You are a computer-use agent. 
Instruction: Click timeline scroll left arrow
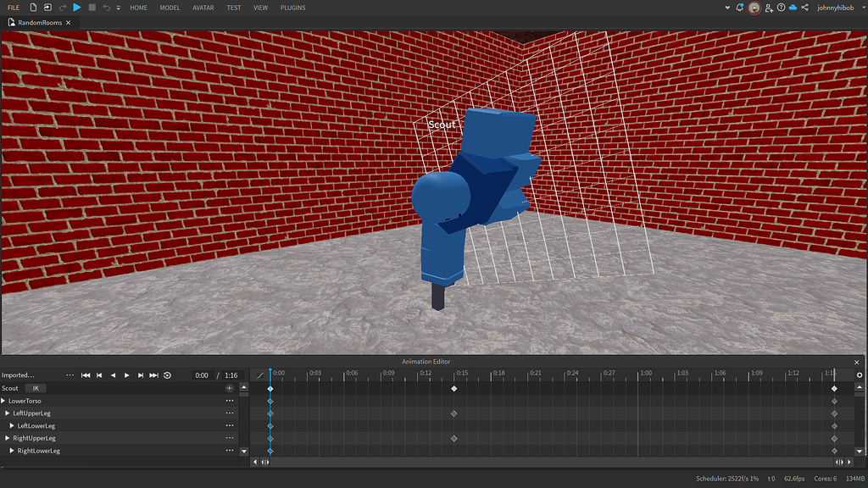[255, 462]
